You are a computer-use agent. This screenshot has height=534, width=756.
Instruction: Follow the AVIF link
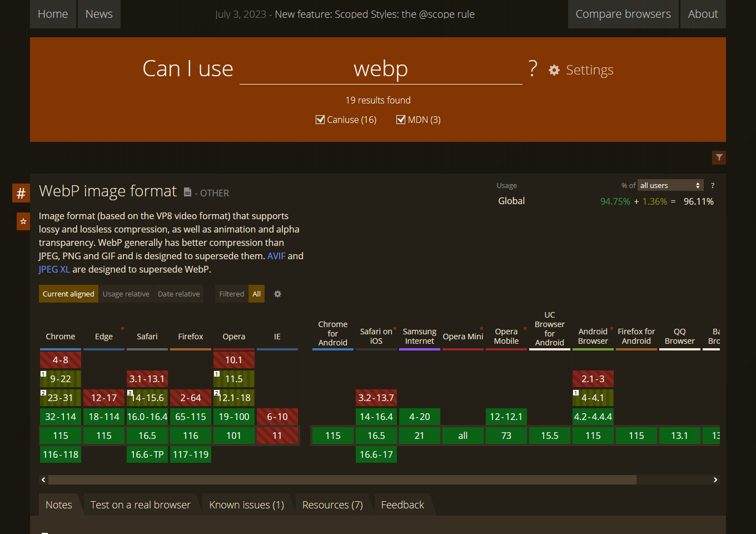[x=276, y=256]
